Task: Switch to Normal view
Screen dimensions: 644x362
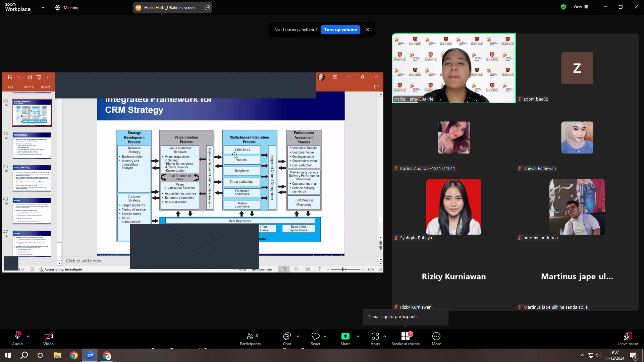Action: click(284, 269)
